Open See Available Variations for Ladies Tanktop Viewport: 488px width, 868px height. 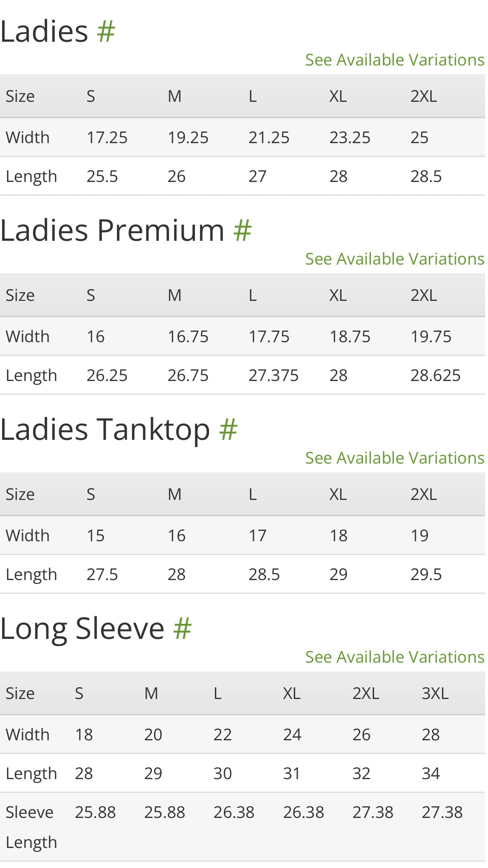(394, 458)
